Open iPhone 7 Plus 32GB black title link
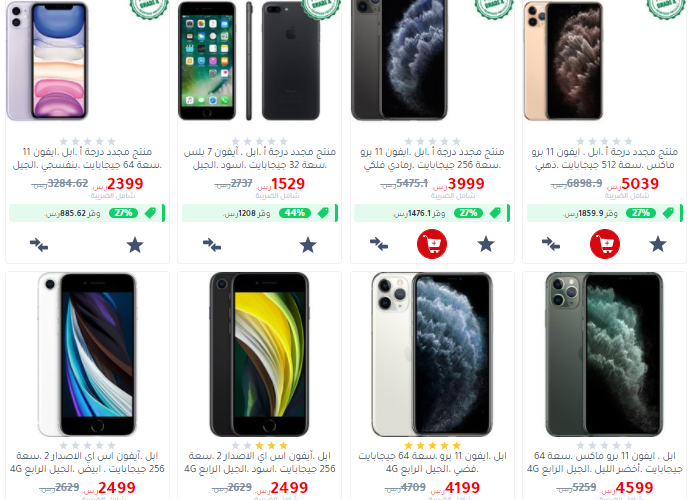Viewport: 694px width, 500px height. pos(260,158)
